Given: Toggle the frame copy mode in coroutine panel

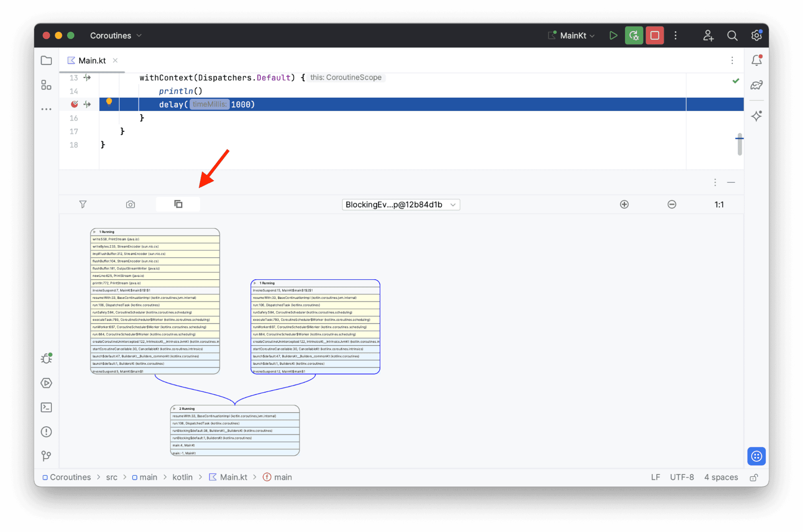Looking at the screenshot, I should (178, 204).
